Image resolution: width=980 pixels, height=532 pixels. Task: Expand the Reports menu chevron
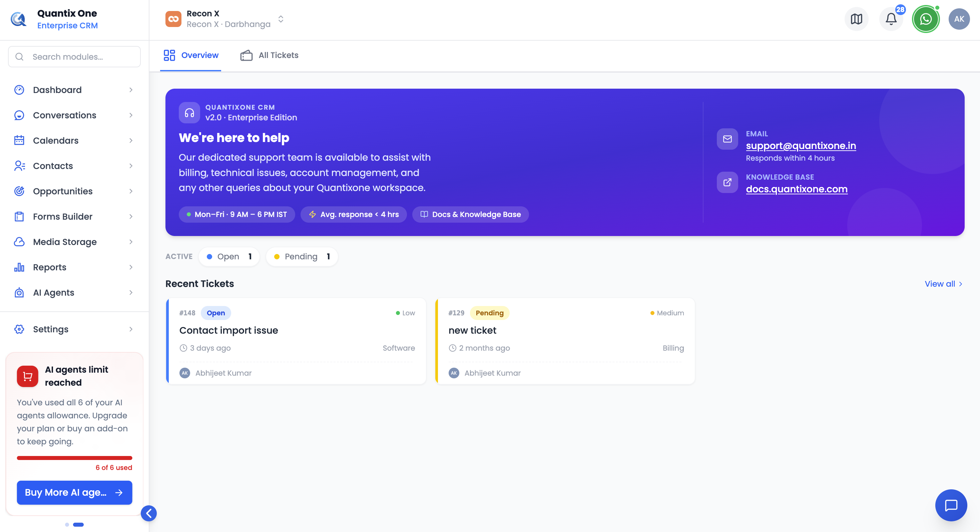click(x=131, y=267)
